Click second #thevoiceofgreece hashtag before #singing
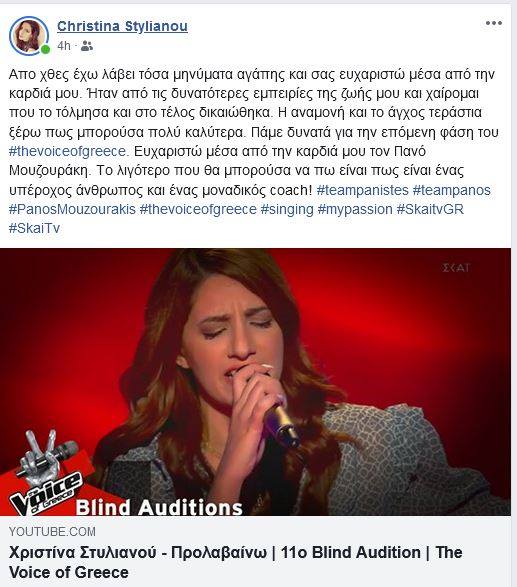 pyautogui.click(x=198, y=209)
